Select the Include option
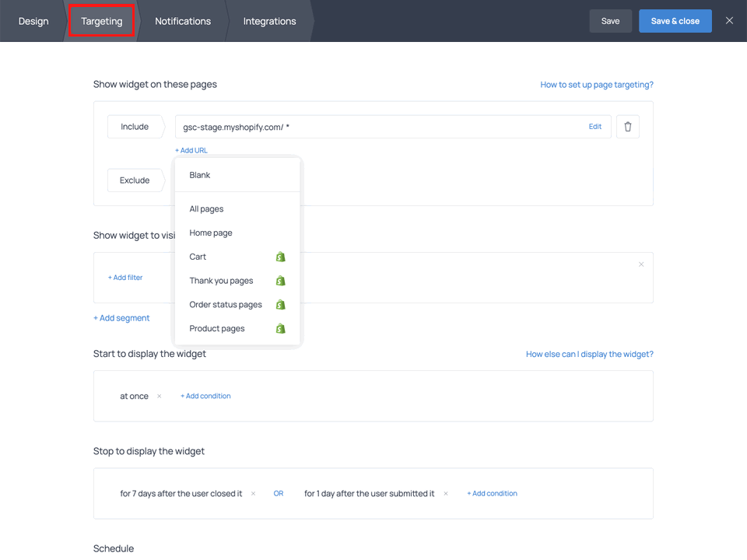Image resolution: width=747 pixels, height=560 pixels. 135,126
